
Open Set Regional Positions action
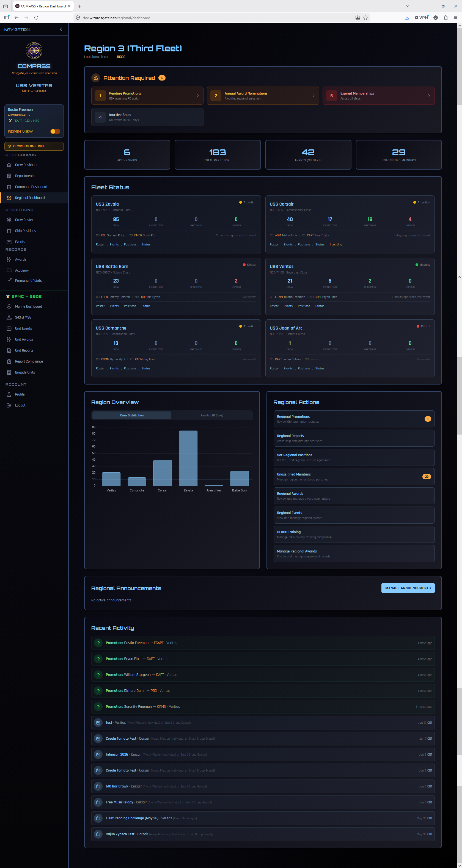[x=354, y=457]
